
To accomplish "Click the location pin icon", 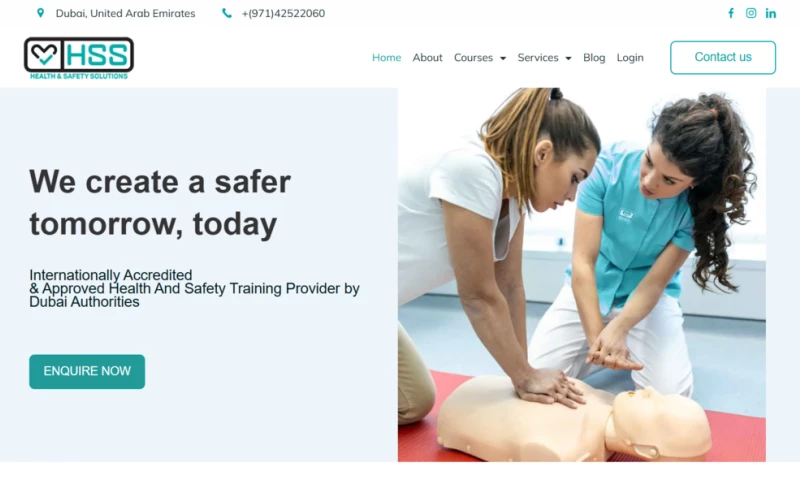I will tap(40, 13).
